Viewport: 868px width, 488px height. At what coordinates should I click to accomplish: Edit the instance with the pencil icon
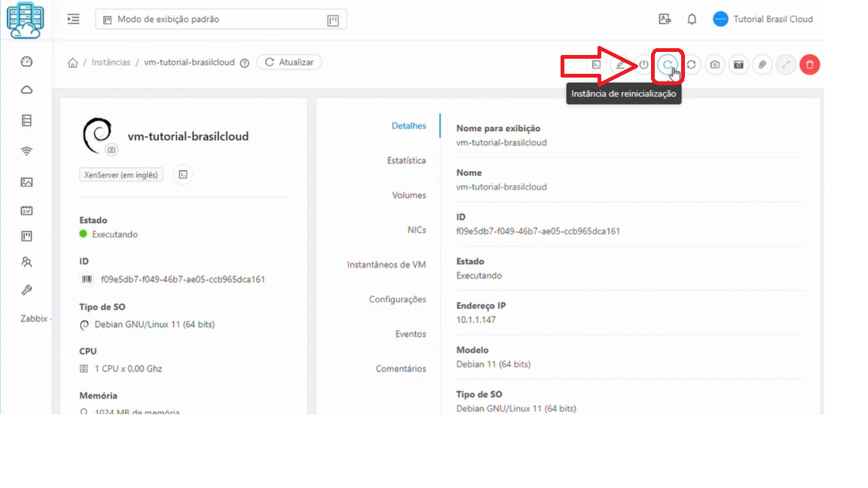[x=619, y=65]
